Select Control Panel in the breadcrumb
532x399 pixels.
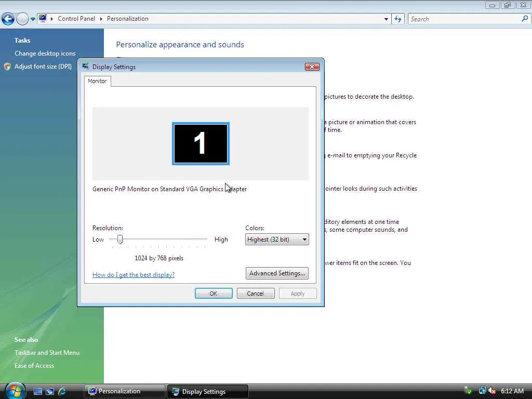pyautogui.click(x=76, y=19)
